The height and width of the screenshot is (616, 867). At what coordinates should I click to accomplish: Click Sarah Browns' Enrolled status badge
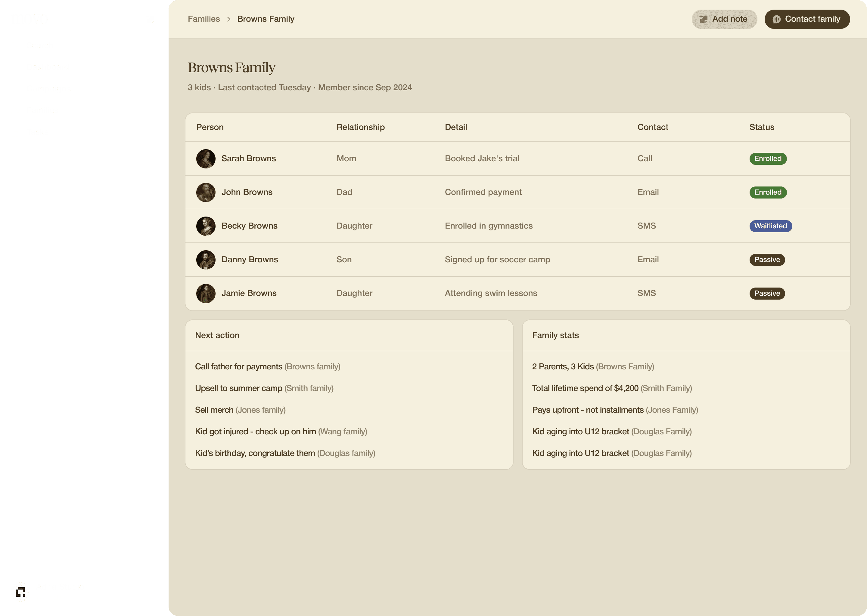tap(768, 159)
